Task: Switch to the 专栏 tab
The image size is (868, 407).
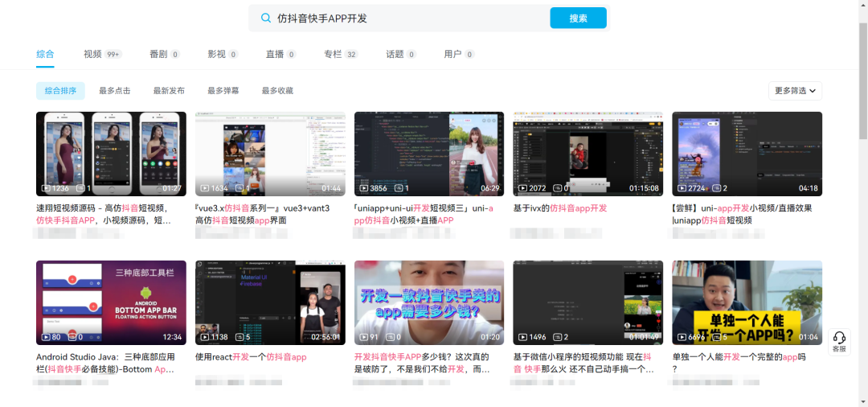Action: 341,54
